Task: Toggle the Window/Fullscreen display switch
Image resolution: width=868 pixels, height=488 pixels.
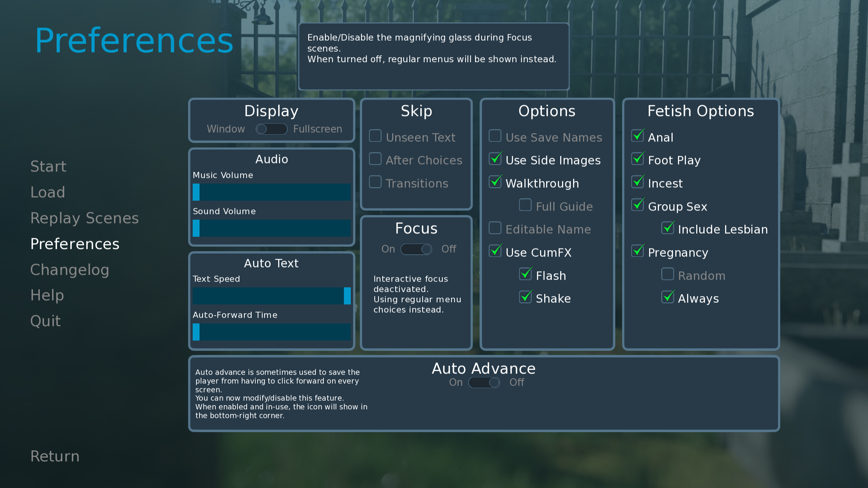Action: pyautogui.click(x=271, y=129)
